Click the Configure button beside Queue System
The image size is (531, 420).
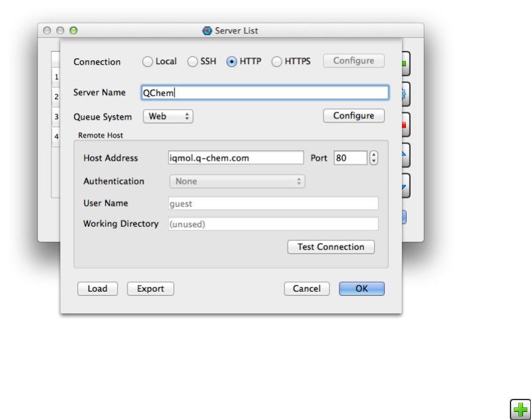coord(354,116)
